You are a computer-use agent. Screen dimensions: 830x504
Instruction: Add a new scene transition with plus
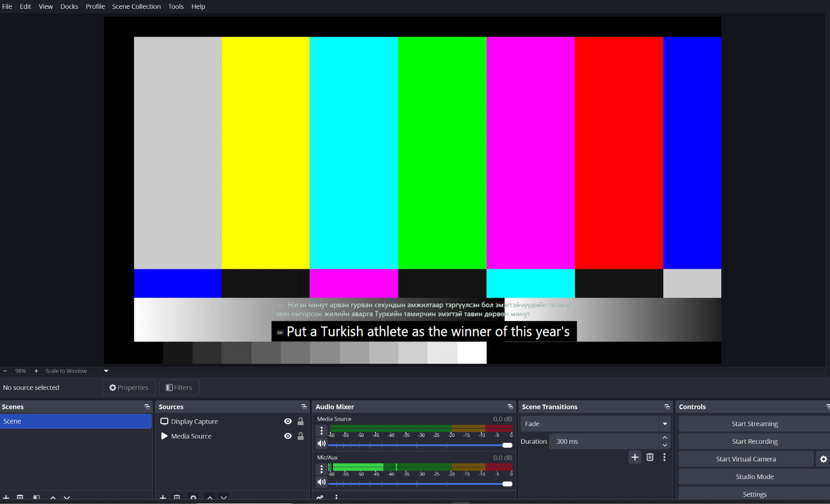[635, 457]
